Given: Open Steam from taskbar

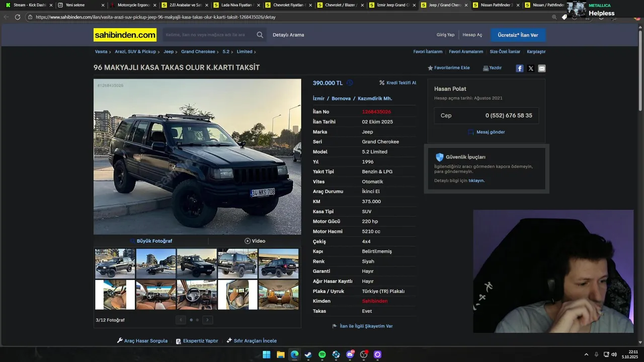Looking at the screenshot, I should pos(308,354).
